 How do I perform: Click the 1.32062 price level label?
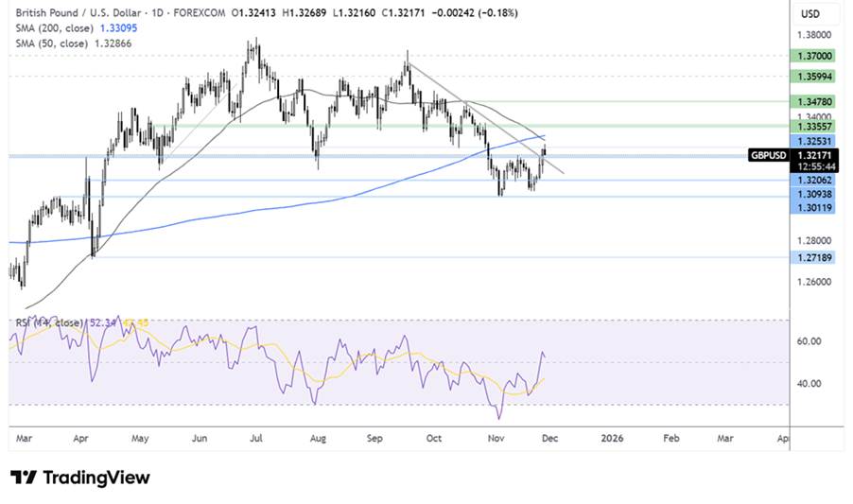[x=815, y=180]
